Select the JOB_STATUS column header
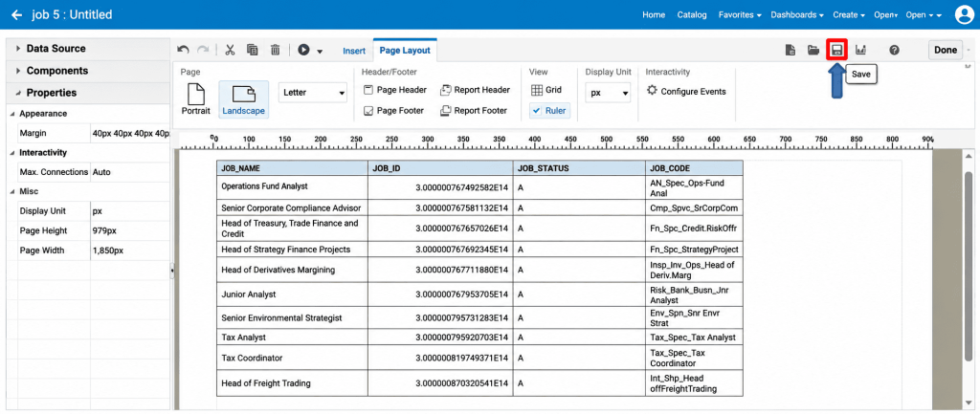980x414 pixels. (x=579, y=168)
